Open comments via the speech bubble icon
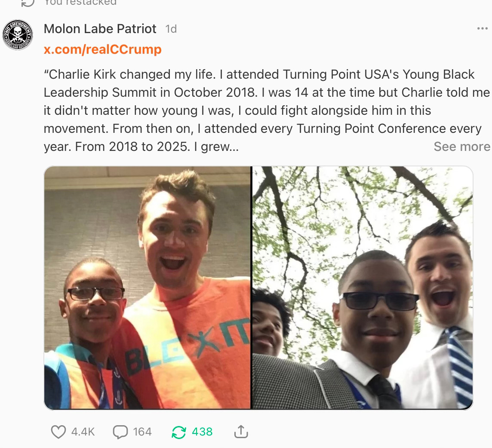This screenshot has width=492, height=448. [x=120, y=432]
